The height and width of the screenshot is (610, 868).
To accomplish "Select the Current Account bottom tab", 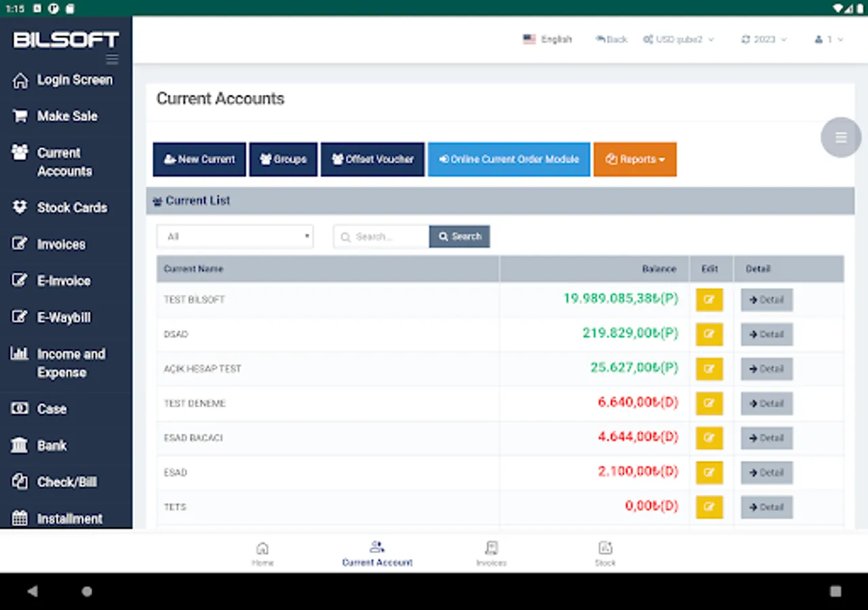I will pyautogui.click(x=377, y=552).
